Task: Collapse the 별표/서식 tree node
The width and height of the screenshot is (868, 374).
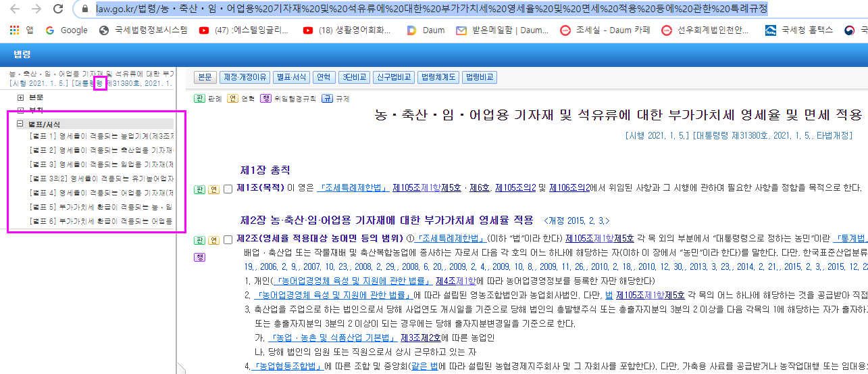Action: [20, 124]
